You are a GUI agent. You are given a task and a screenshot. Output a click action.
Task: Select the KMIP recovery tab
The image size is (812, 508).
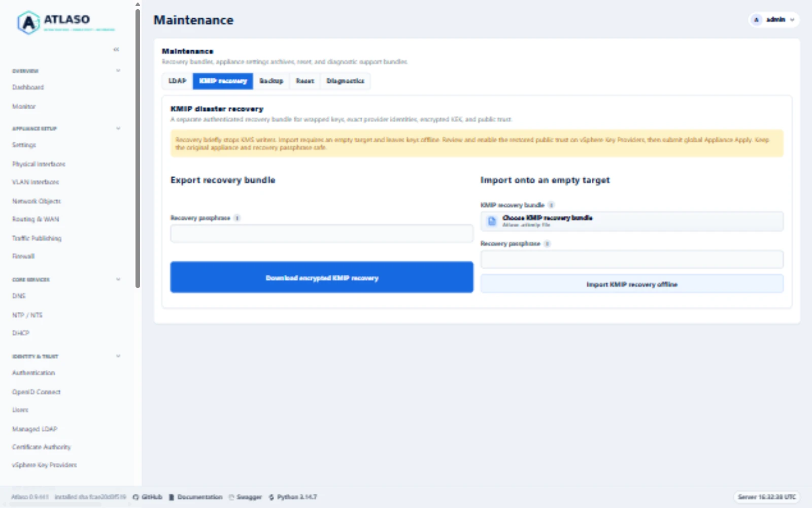pos(223,81)
